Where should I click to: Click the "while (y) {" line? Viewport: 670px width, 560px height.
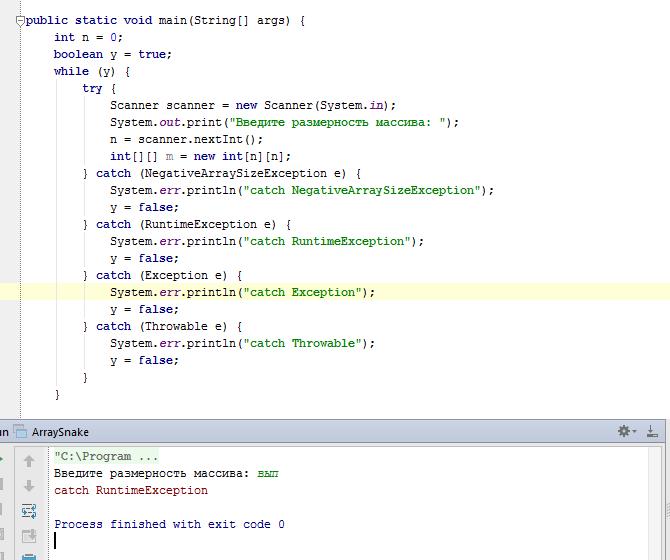click(92, 71)
